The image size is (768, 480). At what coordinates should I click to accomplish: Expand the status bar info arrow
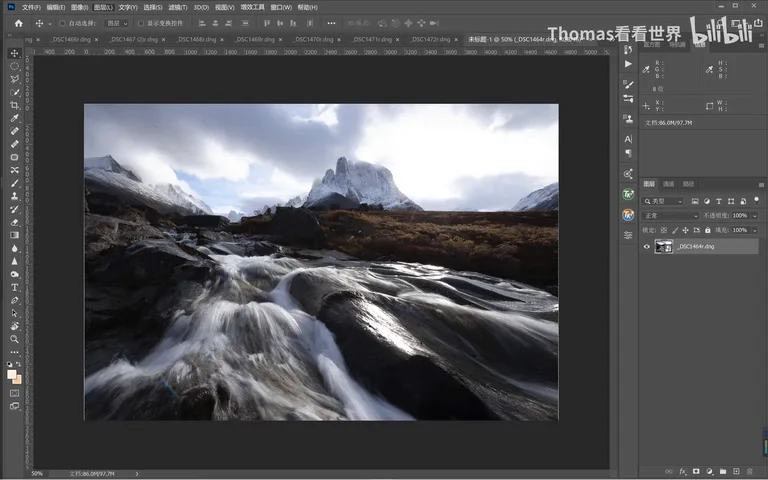(137, 474)
